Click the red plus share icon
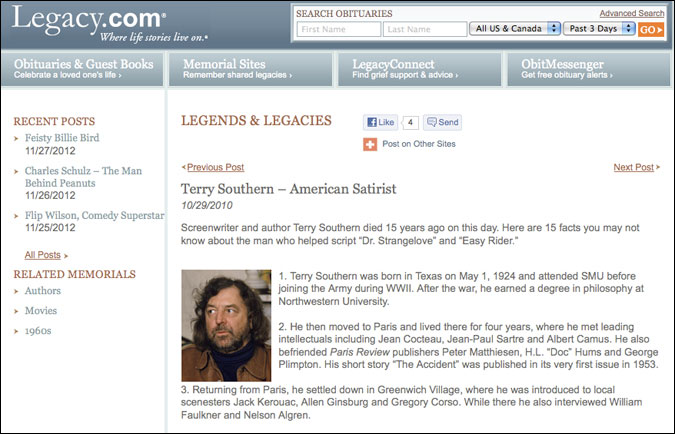 [370, 144]
